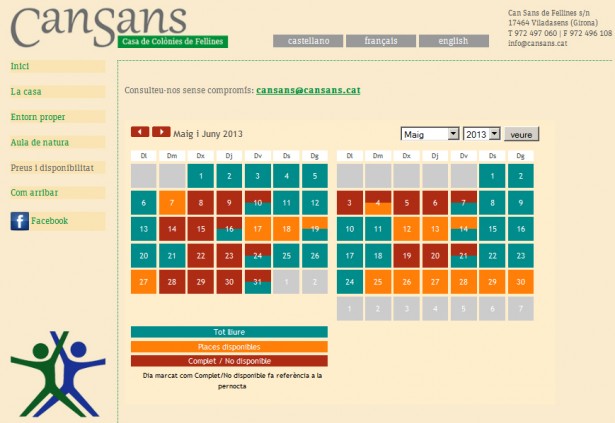Click the orange Places disponibles legend bar
615x423 pixels.
click(x=229, y=346)
